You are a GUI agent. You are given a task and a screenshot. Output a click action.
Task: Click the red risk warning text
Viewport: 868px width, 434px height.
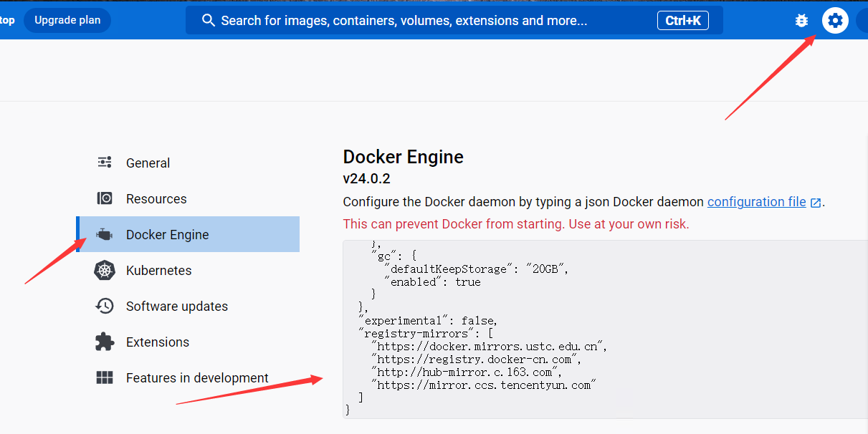(x=516, y=224)
